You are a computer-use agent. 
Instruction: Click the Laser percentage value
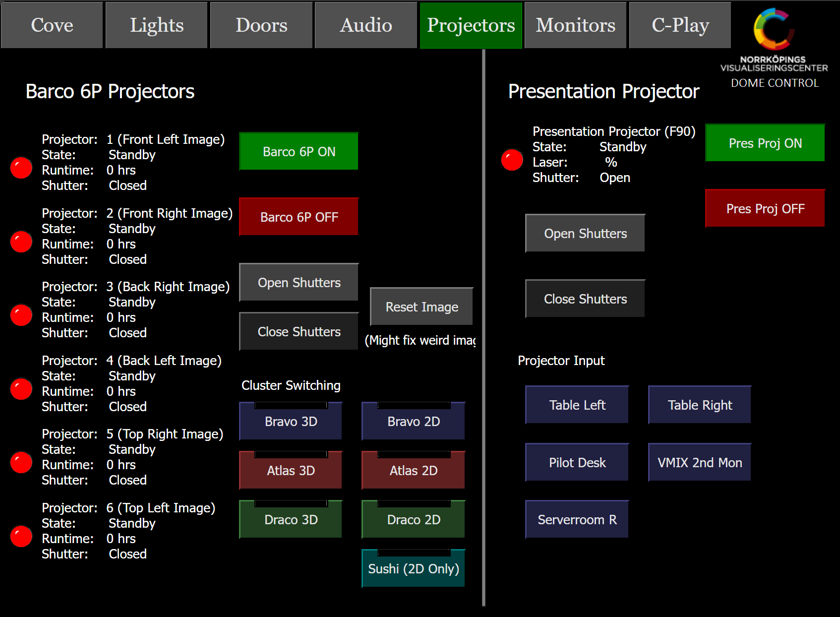point(611,162)
